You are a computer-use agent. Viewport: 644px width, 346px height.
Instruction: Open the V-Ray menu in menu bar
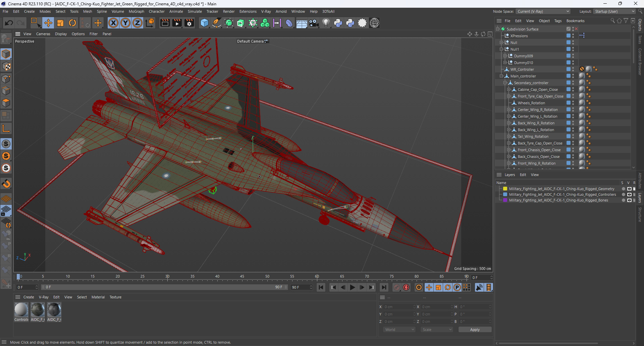tap(266, 11)
